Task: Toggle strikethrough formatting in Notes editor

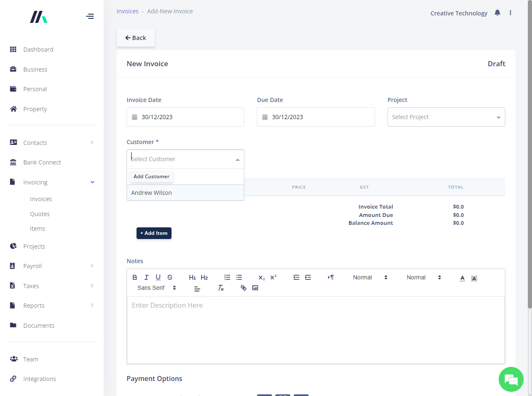Action: click(170, 277)
